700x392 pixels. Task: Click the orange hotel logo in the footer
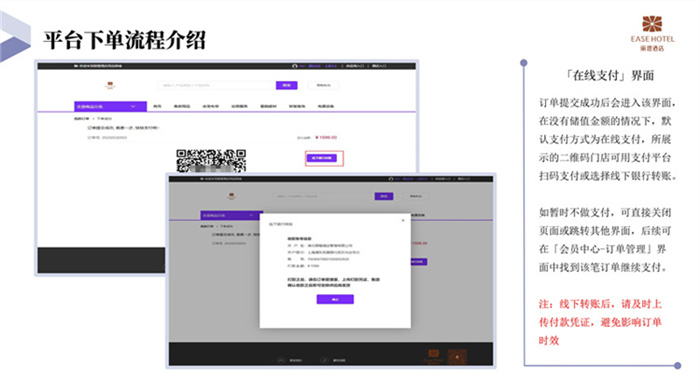(x=433, y=356)
